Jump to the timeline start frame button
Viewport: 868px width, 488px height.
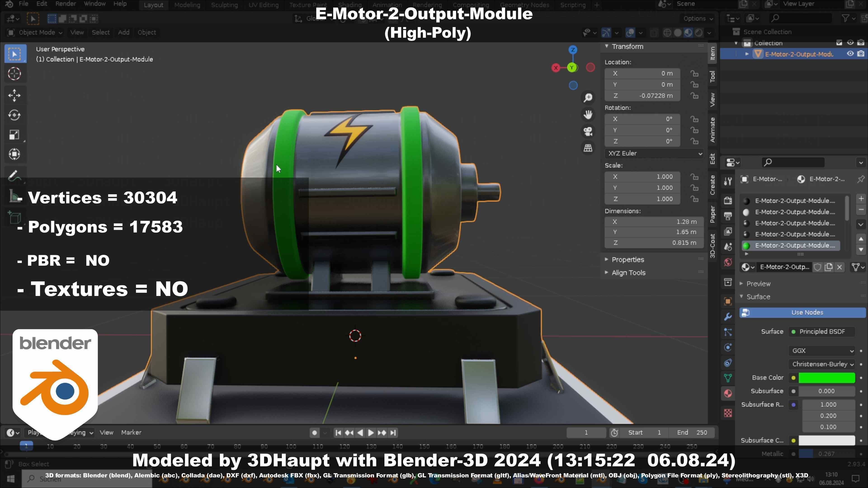[x=338, y=433]
